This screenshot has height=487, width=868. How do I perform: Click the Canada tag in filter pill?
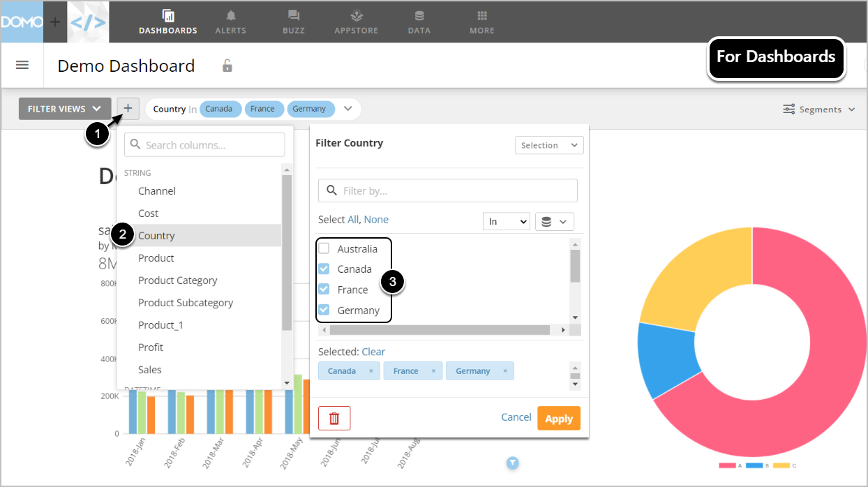tap(220, 109)
